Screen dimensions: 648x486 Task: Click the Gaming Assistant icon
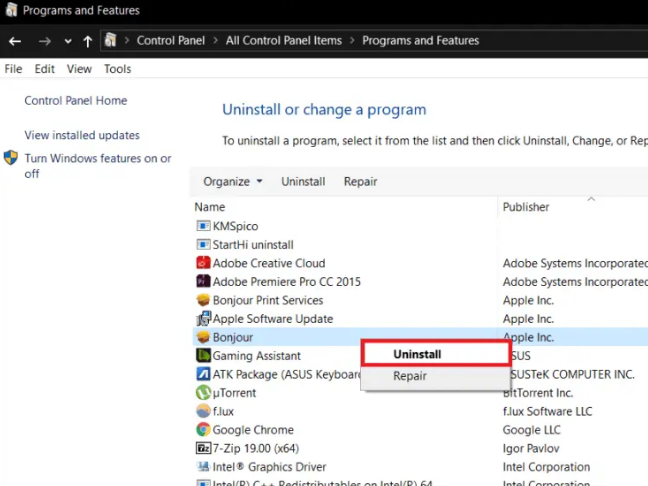203,355
